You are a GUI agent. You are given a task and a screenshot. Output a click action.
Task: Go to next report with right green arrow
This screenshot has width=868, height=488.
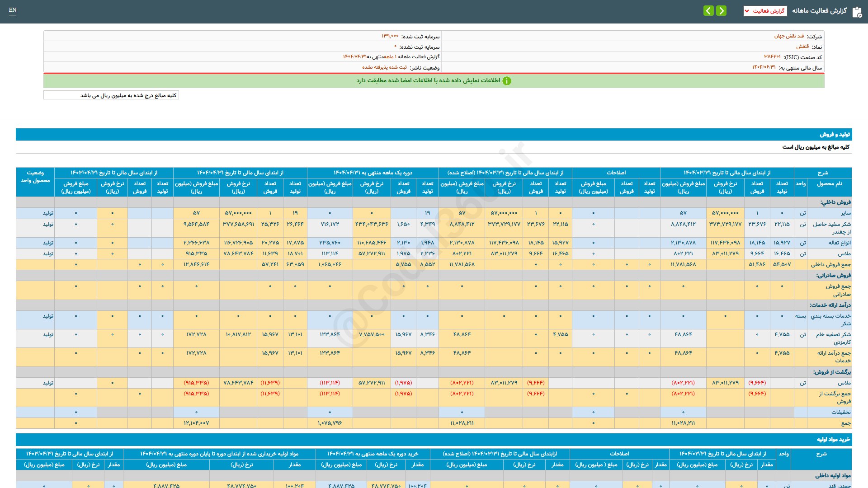coord(722,10)
